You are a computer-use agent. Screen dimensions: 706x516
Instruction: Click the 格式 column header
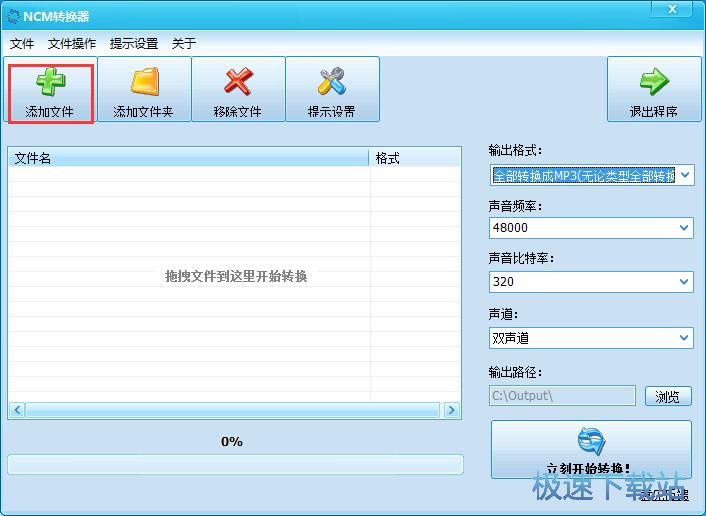[415, 158]
